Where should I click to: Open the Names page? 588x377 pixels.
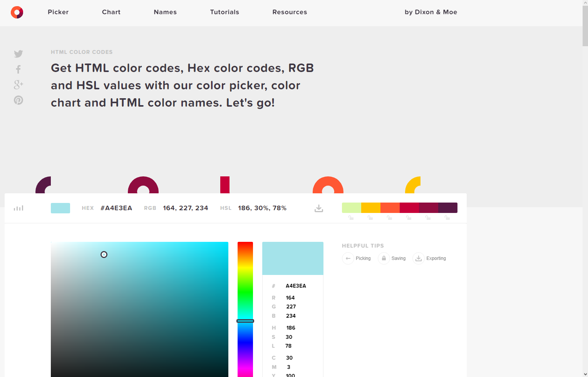tap(165, 12)
